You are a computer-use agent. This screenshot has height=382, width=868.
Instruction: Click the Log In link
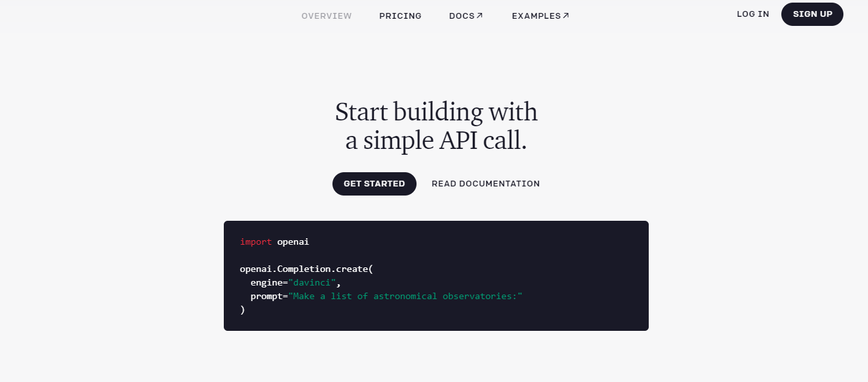click(x=753, y=14)
